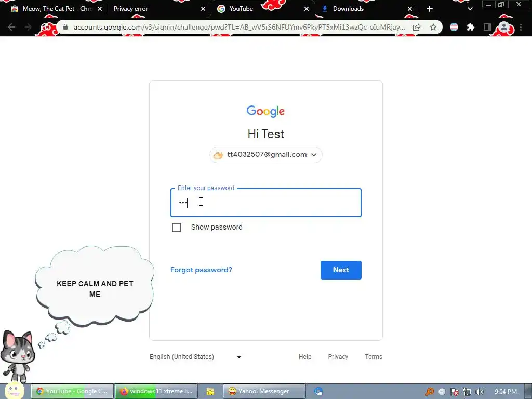
Task: Open the Forgot password? link
Action: coord(201,270)
